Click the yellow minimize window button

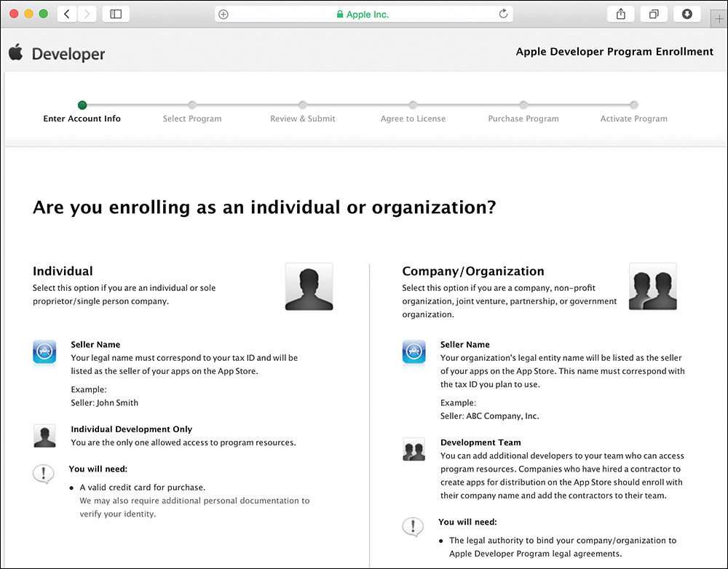coord(28,14)
